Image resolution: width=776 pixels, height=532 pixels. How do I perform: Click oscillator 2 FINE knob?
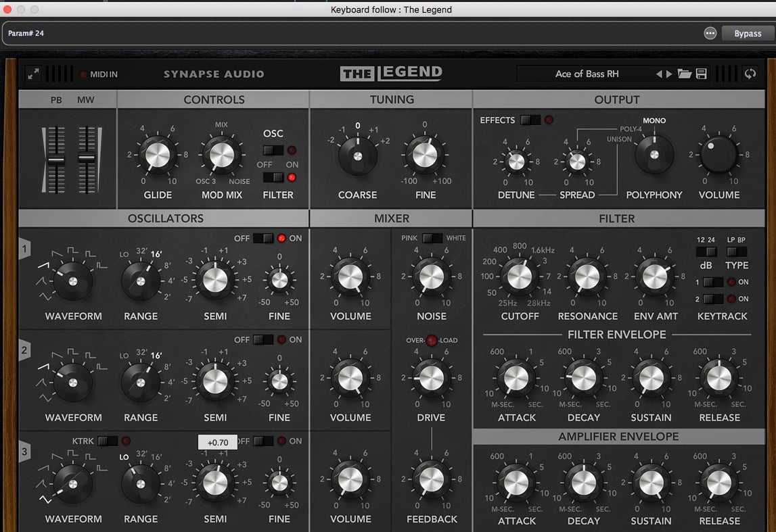pyautogui.click(x=279, y=381)
